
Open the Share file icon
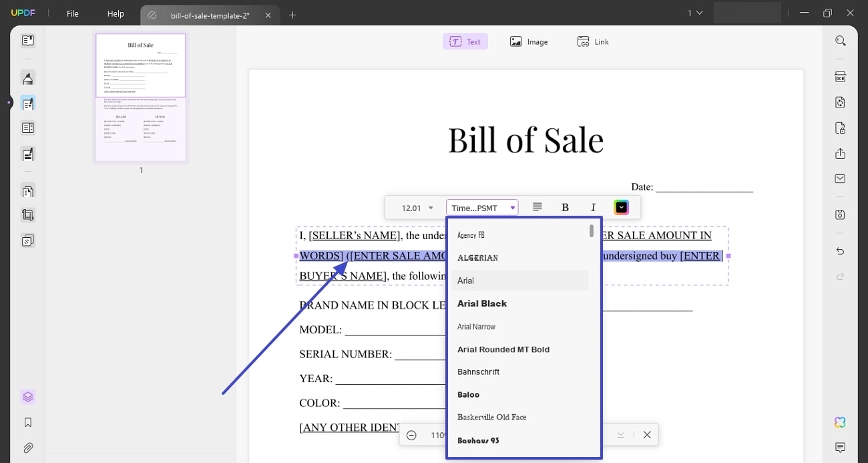pos(840,154)
